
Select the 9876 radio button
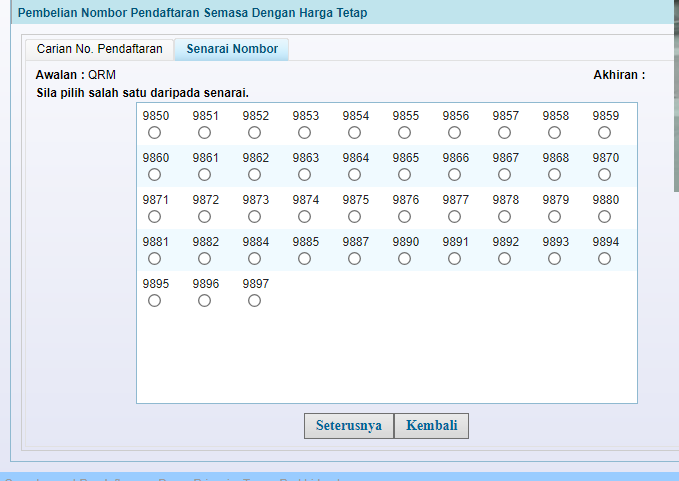[405, 217]
